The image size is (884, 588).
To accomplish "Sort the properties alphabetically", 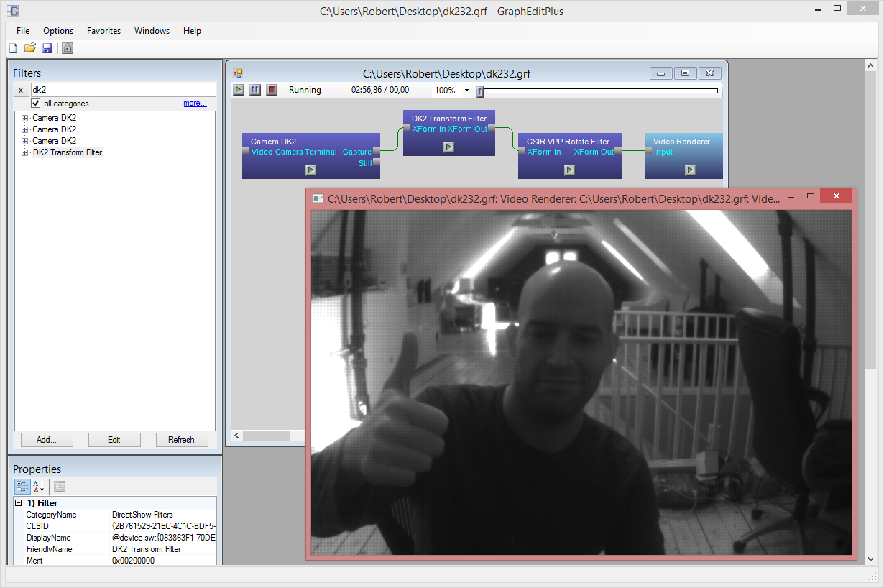I will point(39,487).
